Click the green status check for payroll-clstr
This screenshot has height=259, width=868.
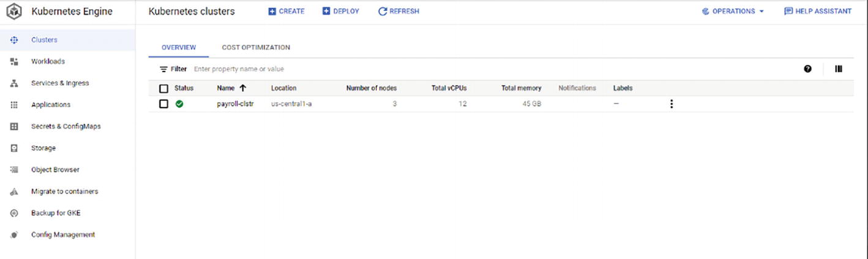(x=179, y=104)
